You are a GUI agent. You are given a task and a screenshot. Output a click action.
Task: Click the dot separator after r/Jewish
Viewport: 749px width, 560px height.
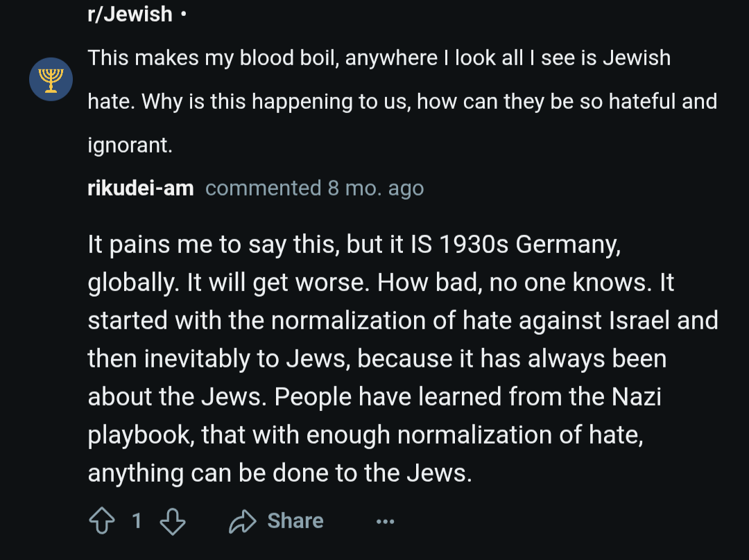tap(183, 15)
